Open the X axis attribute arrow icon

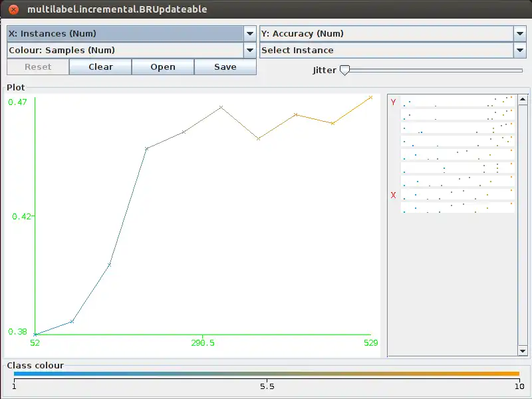[250, 33]
